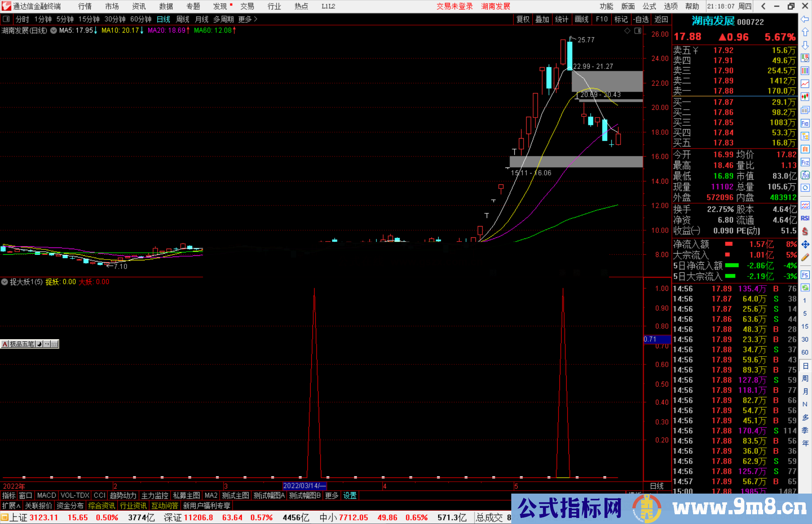Click the f(x) formula sidebar icon
Image resolution: width=812 pixels, height=524 pixels.
[x=805, y=175]
